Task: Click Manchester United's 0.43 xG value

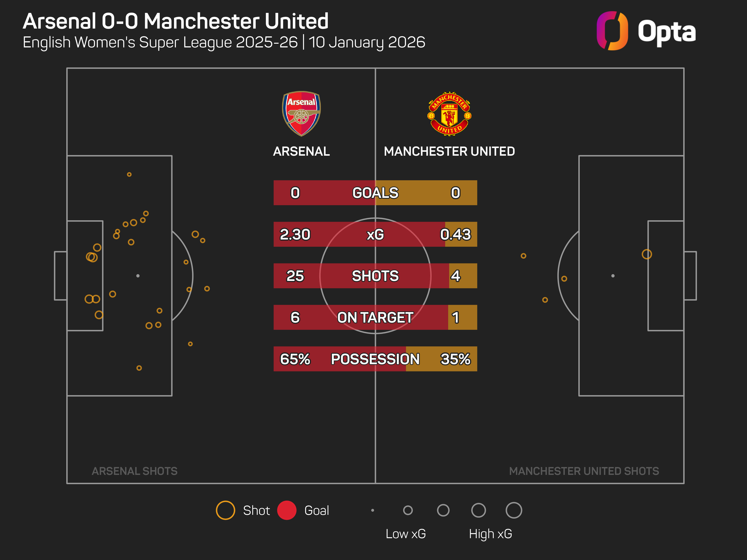Action: (455, 234)
